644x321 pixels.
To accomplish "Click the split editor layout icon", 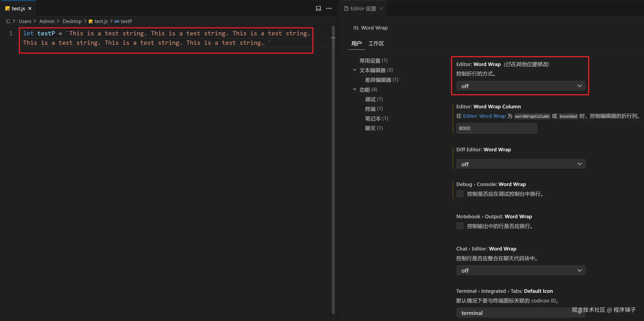I will 318,8.
